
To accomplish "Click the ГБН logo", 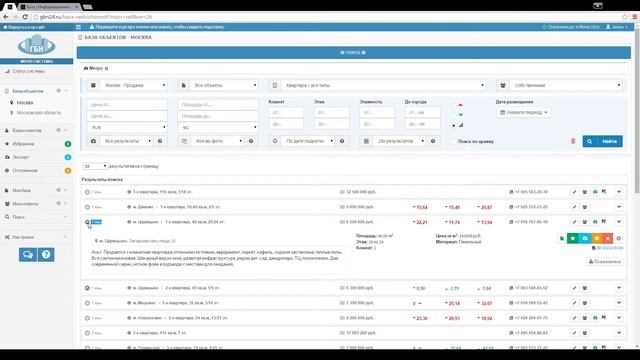I will (37, 45).
